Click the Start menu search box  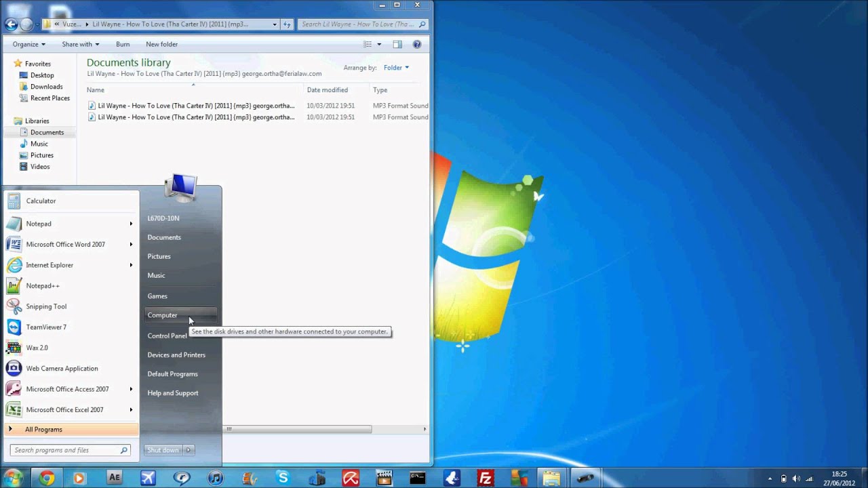pyautogui.click(x=70, y=450)
